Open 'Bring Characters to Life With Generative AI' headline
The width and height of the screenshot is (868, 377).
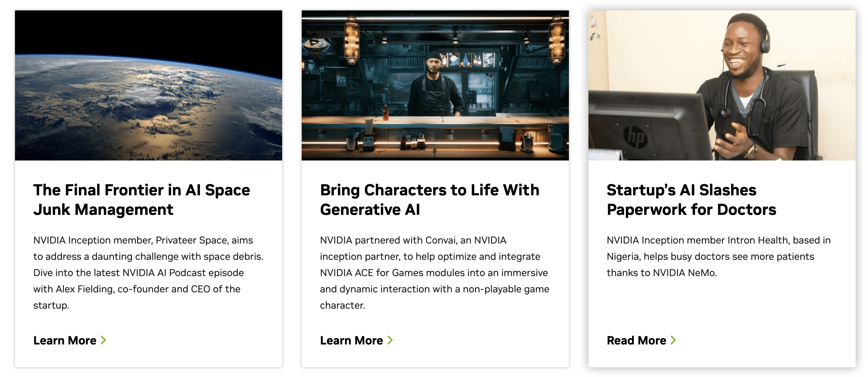tap(429, 200)
